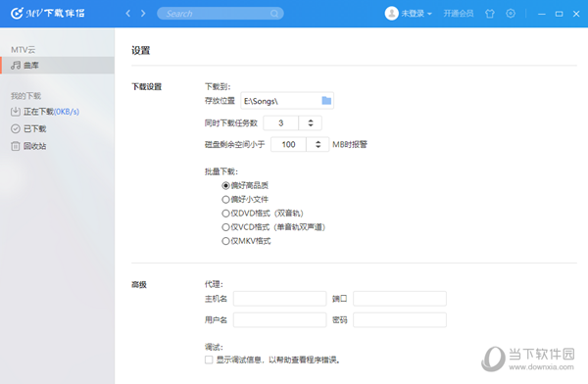Click the MTV云 sidebar heading
The image size is (588, 384).
tap(24, 50)
